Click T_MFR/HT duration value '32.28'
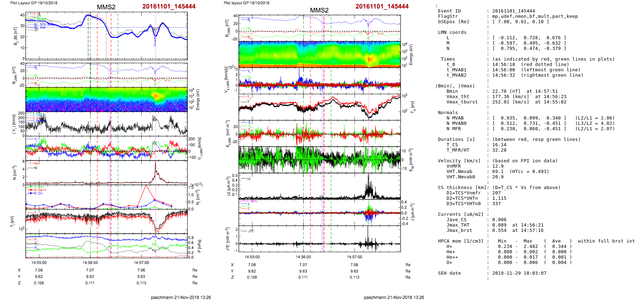The image size is (644, 300). 499,150
